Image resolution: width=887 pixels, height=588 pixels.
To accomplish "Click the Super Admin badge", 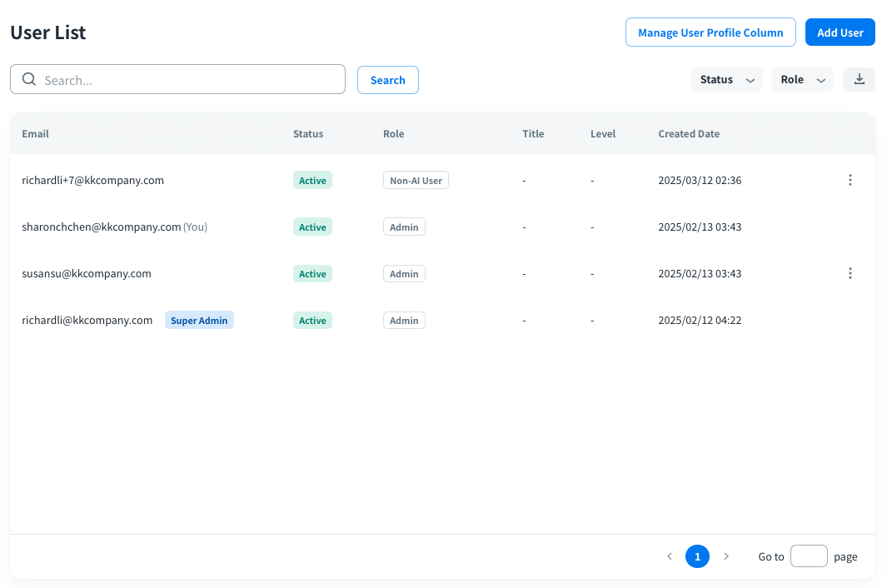I will click(x=199, y=321).
